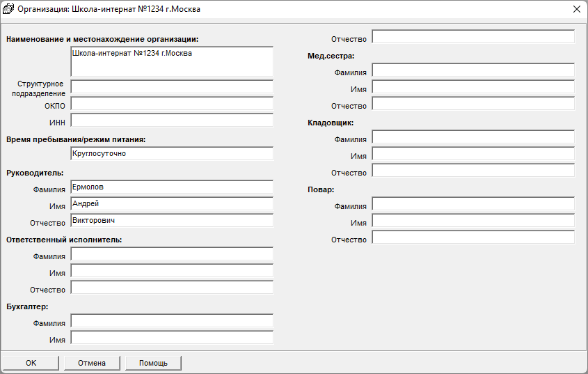Click the Повар Отчество input field
588x374 pixels.
pyautogui.click(x=473, y=237)
